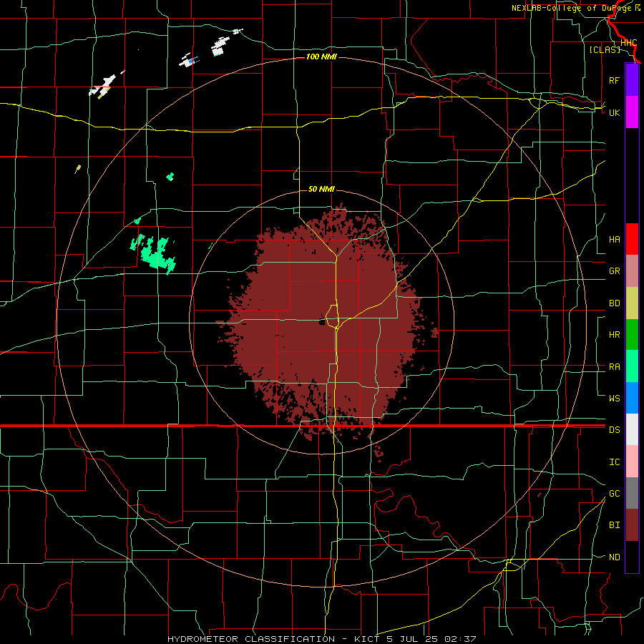
Task: Click the [CLAS] label
Action: click(x=605, y=49)
